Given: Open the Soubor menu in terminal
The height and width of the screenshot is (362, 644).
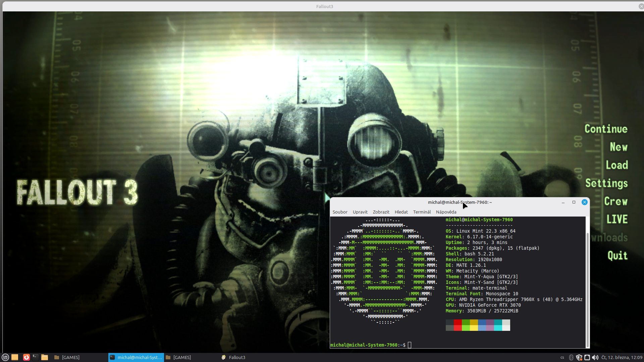Looking at the screenshot, I should pyautogui.click(x=340, y=212).
